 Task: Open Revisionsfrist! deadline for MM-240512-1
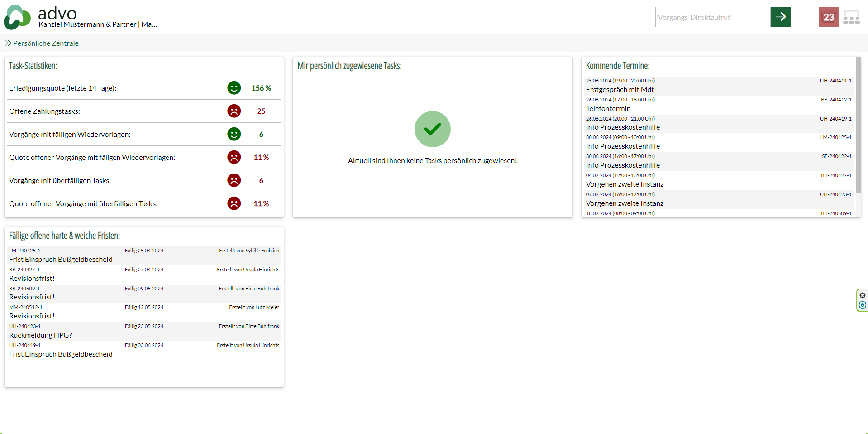[32, 316]
